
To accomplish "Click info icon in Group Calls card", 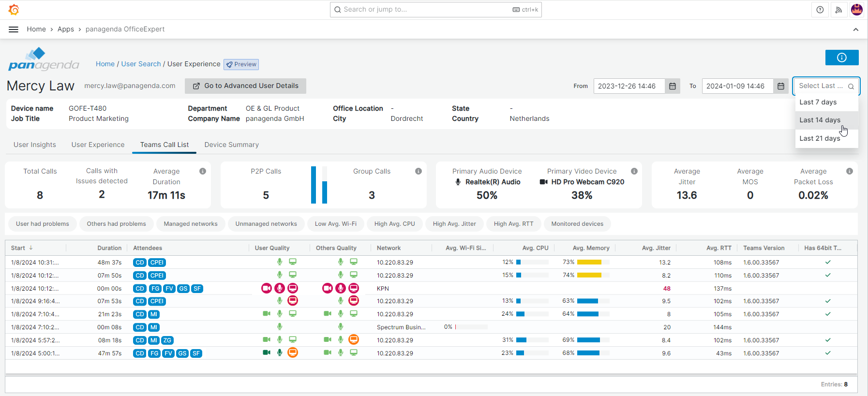I will tap(419, 171).
